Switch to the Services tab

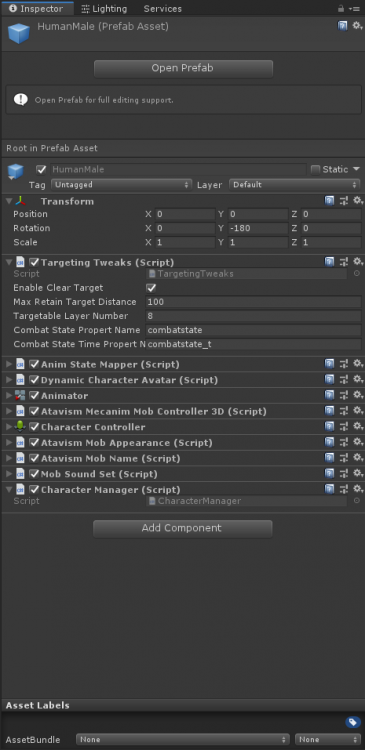coord(163,9)
